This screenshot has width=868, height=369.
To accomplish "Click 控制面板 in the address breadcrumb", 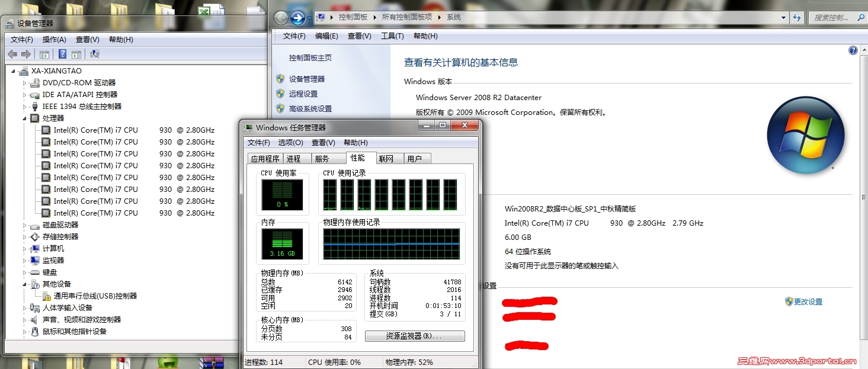I will [353, 18].
